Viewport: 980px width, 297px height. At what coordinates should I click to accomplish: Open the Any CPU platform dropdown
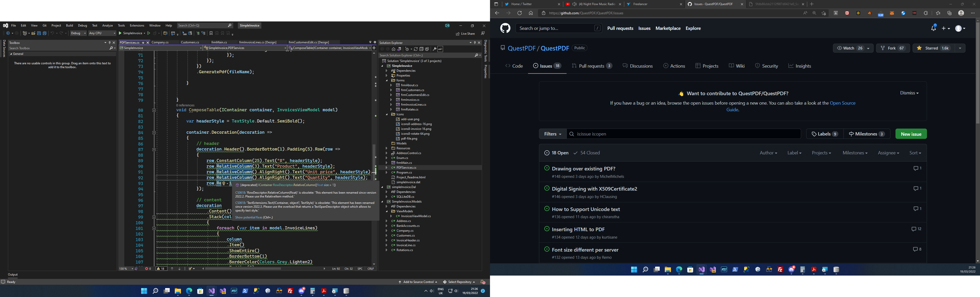coord(102,33)
